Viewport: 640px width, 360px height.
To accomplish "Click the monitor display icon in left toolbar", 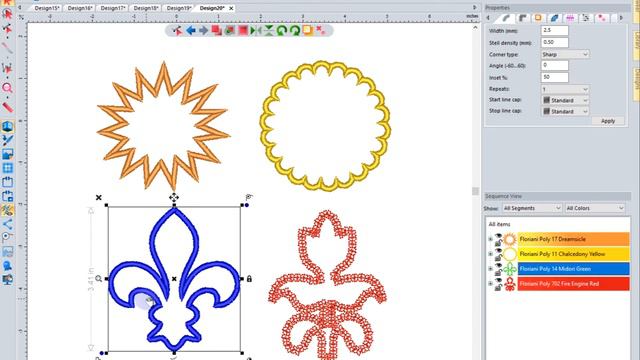I will pyautogui.click(x=7, y=280).
